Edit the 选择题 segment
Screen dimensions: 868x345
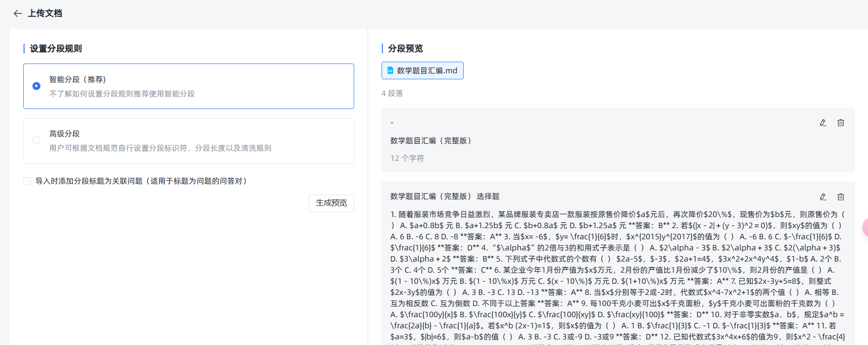click(823, 197)
